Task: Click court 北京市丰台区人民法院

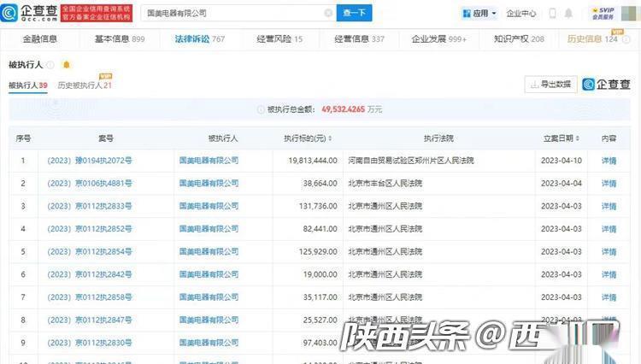Action: coord(385,184)
